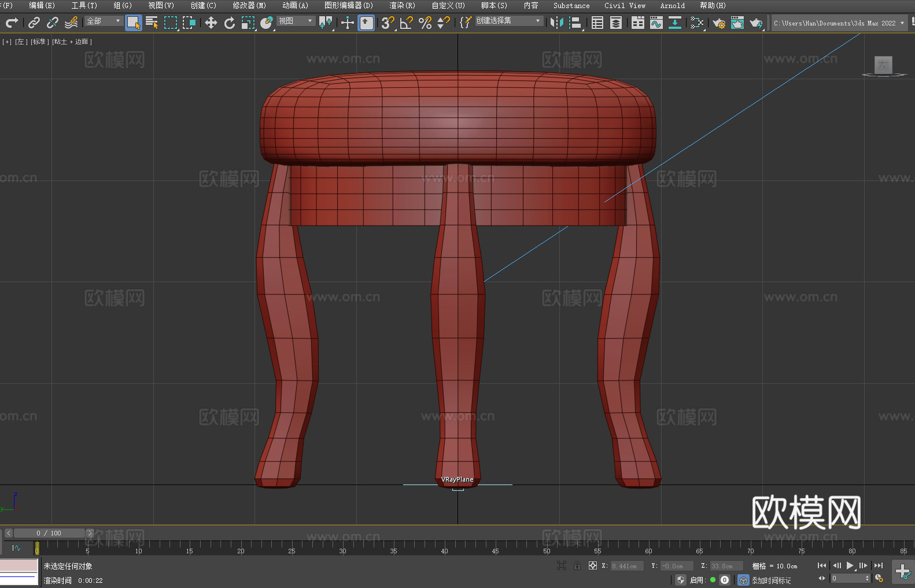915x588 pixels.
Task: Click the Redo arrow icon
Action: tap(12, 23)
